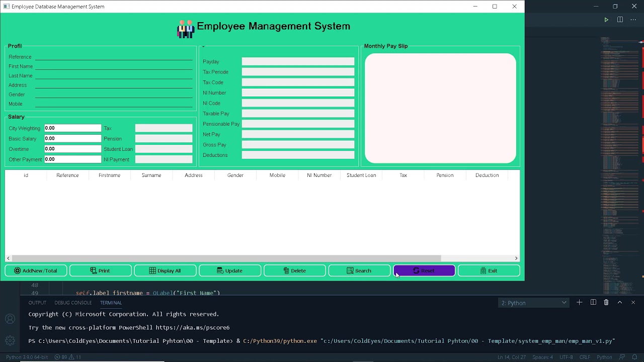Click the Tax field in Salary
The image size is (644, 362).
(164, 128)
